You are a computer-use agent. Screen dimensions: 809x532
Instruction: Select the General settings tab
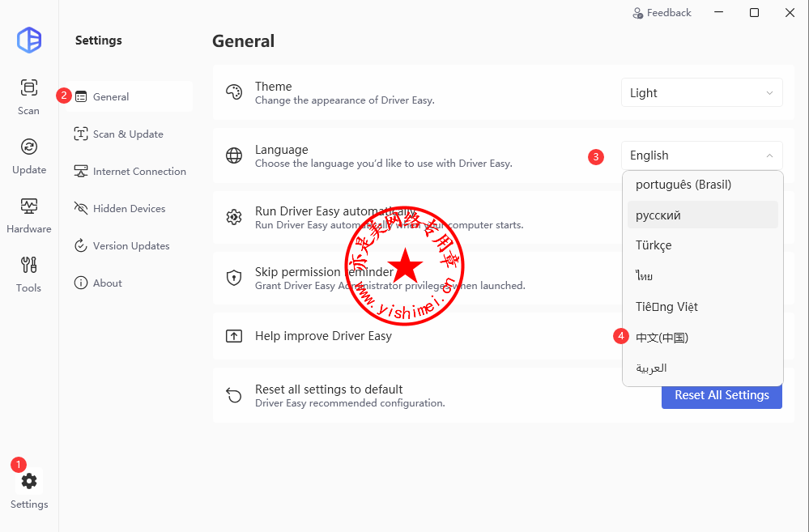130,96
